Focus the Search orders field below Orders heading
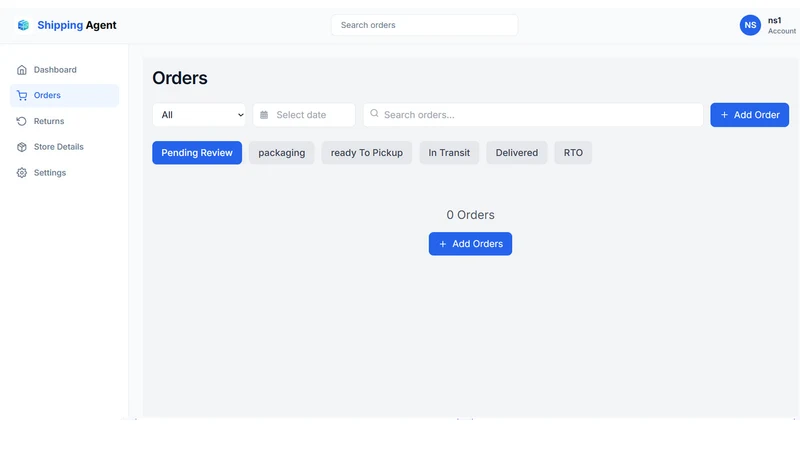 pyautogui.click(x=533, y=115)
